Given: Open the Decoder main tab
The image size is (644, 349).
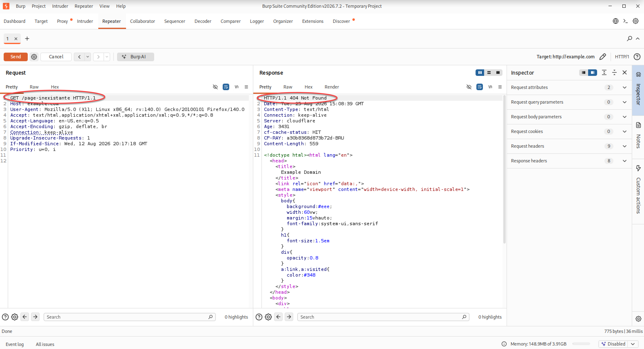Looking at the screenshot, I should point(203,21).
